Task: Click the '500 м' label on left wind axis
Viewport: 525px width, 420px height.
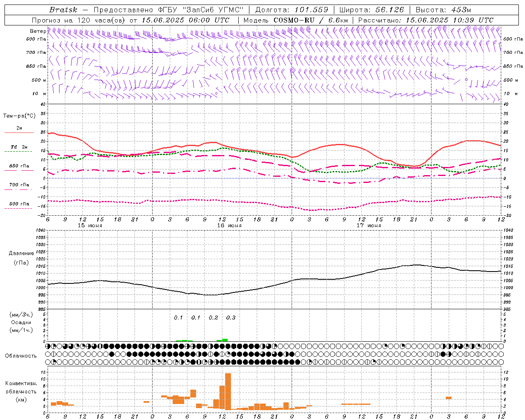Action: tap(39, 80)
